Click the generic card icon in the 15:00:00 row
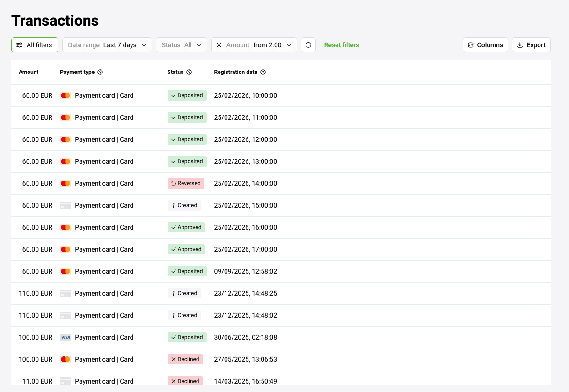The width and height of the screenshot is (569, 392). point(66,205)
